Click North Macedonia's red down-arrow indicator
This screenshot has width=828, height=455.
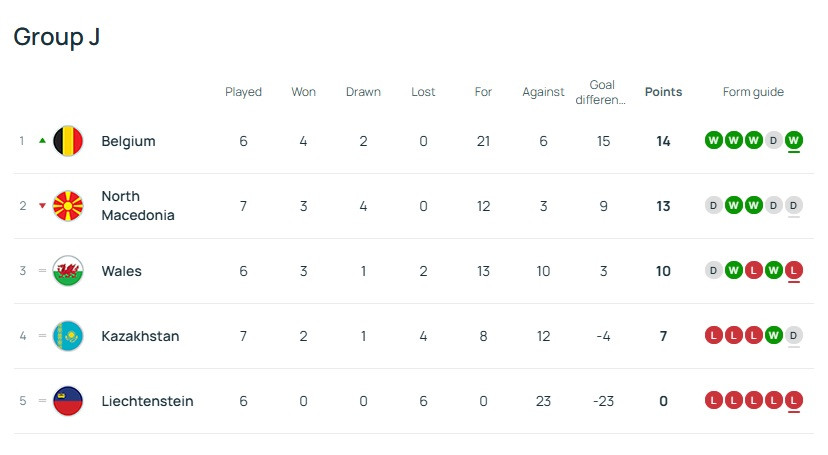tap(42, 206)
